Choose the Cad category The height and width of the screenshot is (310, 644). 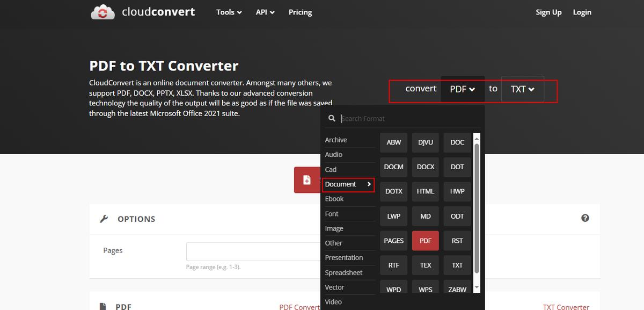coord(331,169)
